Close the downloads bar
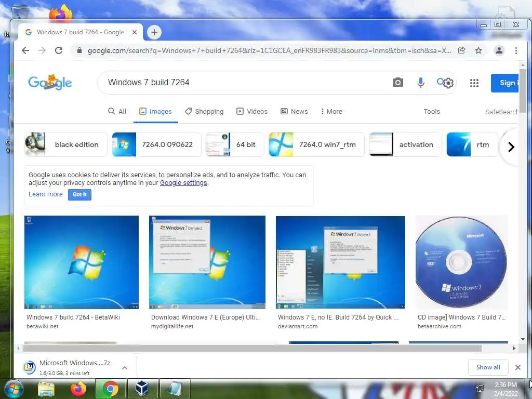 click(x=518, y=367)
